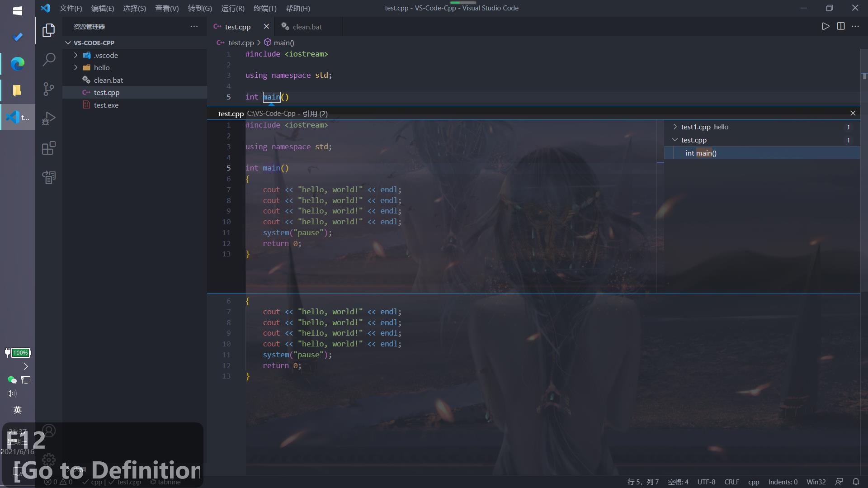This screenshot has width=868, height=488.
Task: Click the notifications bell in status bar
Action: (856, 482)
